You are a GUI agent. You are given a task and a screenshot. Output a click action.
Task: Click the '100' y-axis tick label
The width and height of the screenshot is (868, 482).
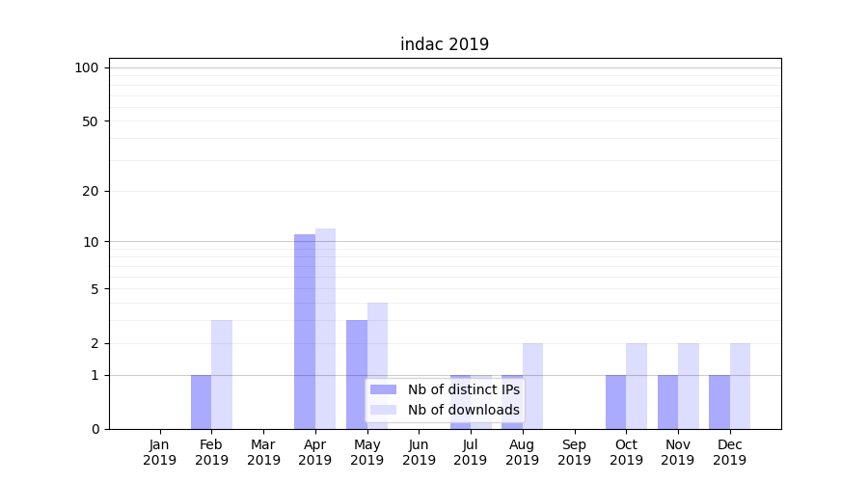point(87,67)
